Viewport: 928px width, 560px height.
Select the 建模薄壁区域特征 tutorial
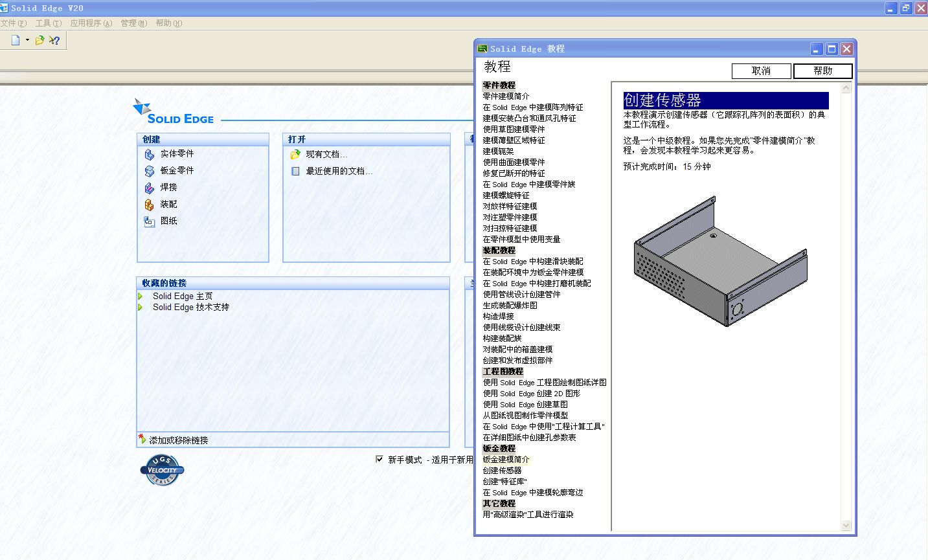(514, 140)
